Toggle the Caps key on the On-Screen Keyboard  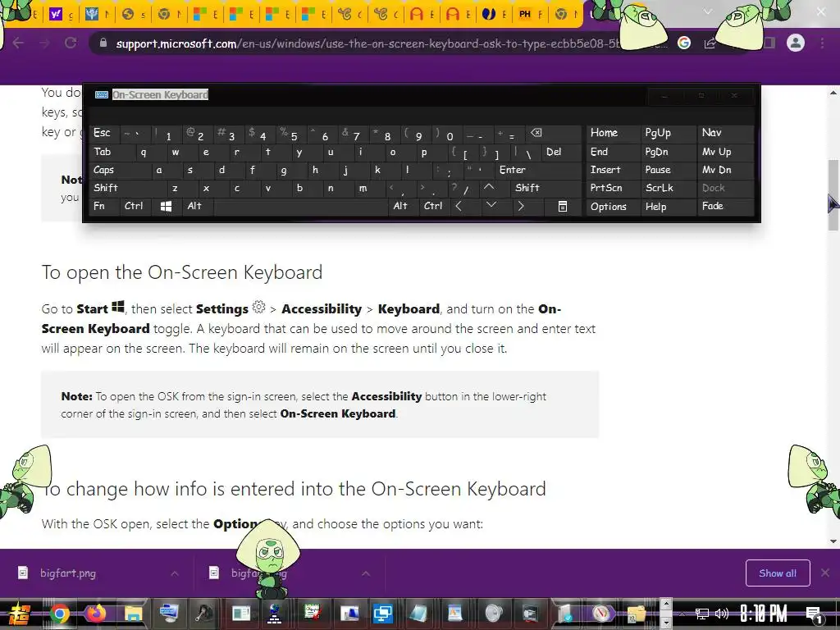click(x=119, y=170)
